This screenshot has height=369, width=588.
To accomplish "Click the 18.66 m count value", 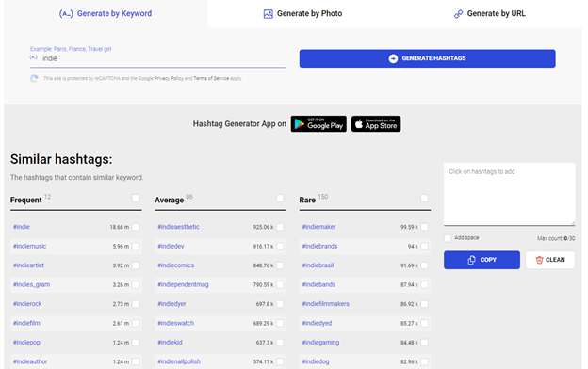I will (120, 227).
